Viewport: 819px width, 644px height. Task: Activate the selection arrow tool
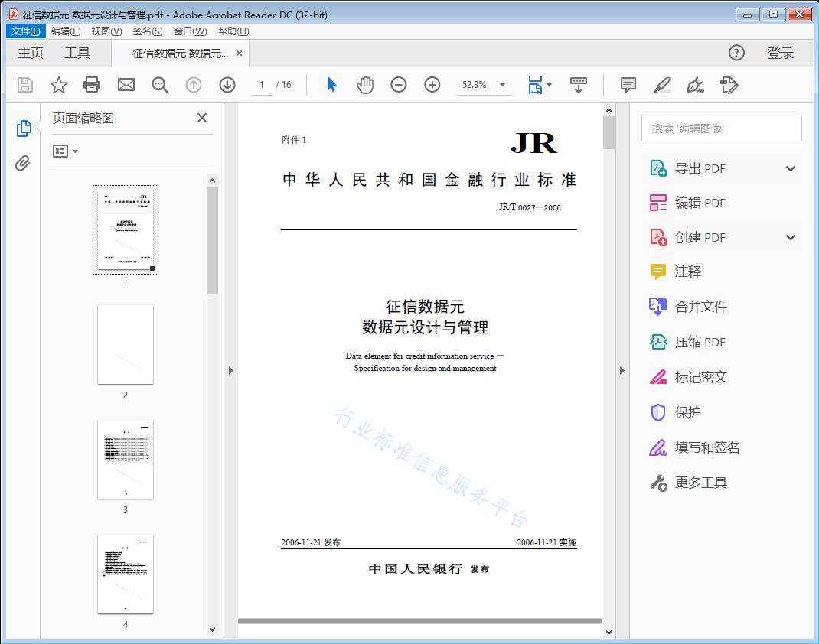pos(331,85)
